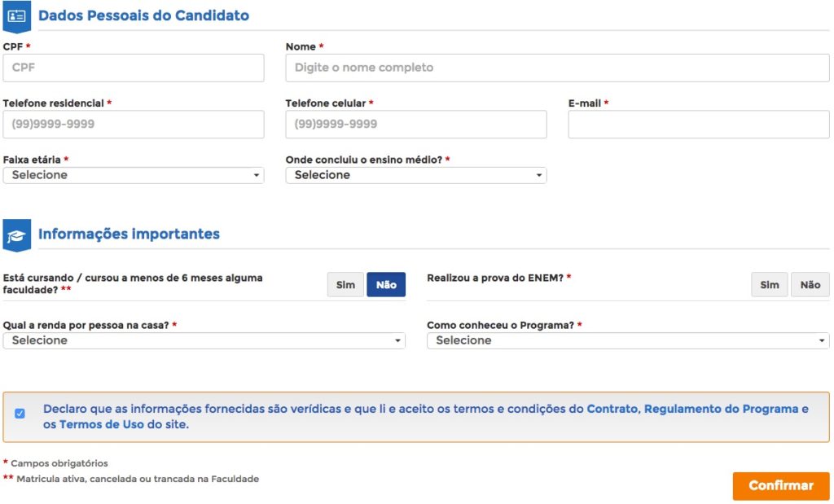The image size is (834, 504).
Task: Click the Telefone celular field
Action: point(416,125)
